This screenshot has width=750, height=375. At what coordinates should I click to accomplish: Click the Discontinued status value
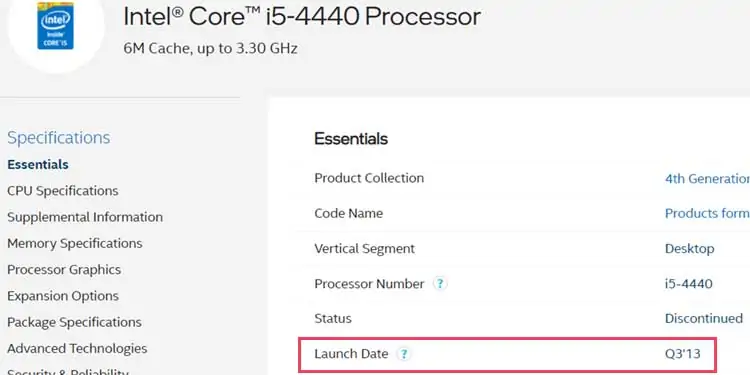[x=704, y=319]
